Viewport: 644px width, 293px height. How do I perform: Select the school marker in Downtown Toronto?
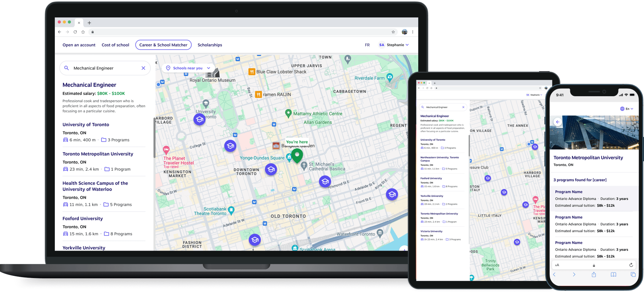pos(271,169)
